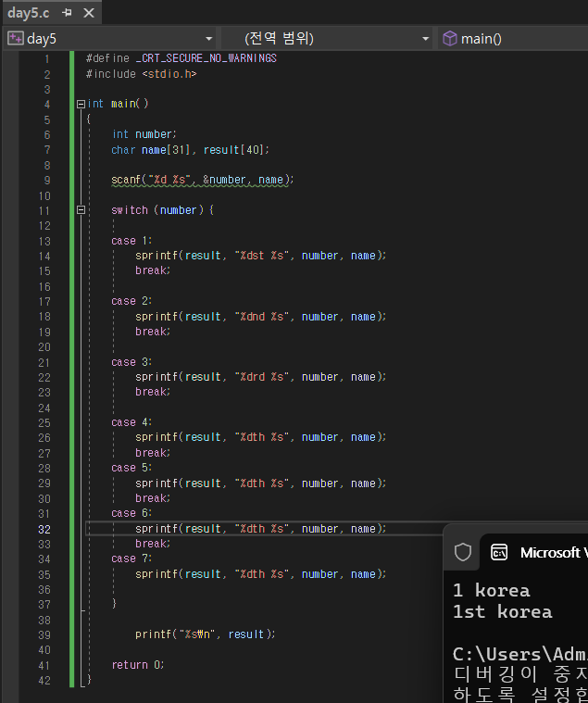Click the 'break;' on line 15
Image resolution: width=588 pixels, height=703 pixels.
pyautogui.click(x=153, y=270)
